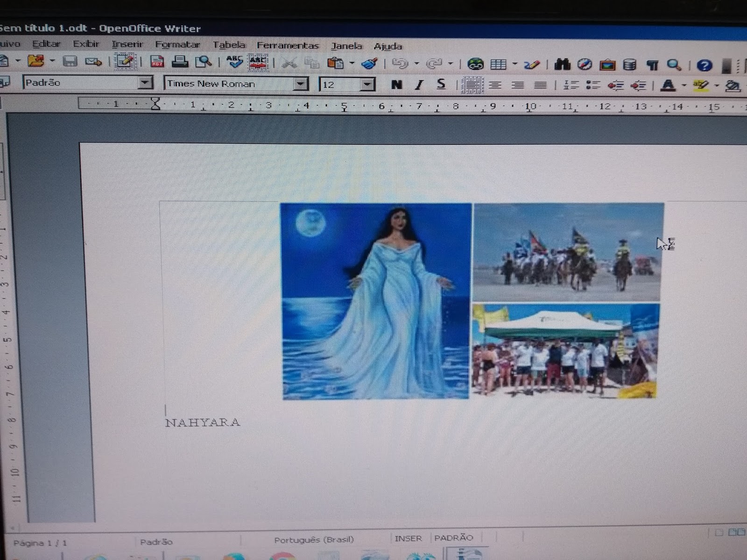Screen dimensions: 747x560
Task: Apply Font Color swatch
Action: [669, 85]
